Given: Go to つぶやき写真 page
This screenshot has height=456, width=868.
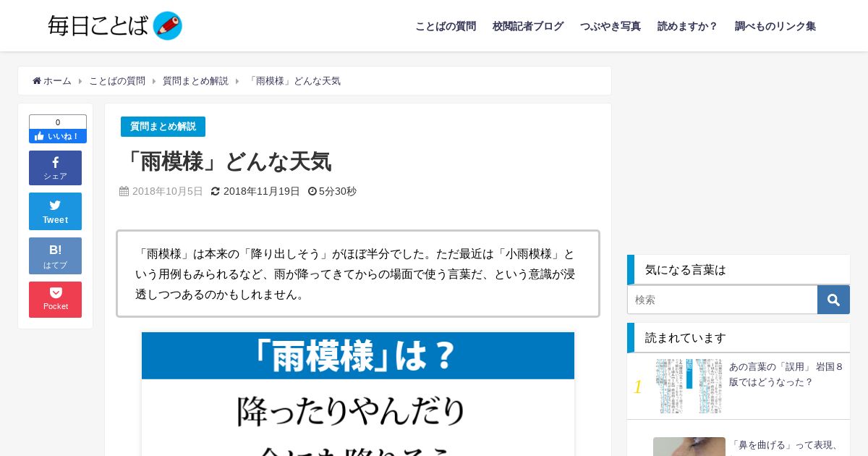Looking at the screenshot, I should point(610,26).
